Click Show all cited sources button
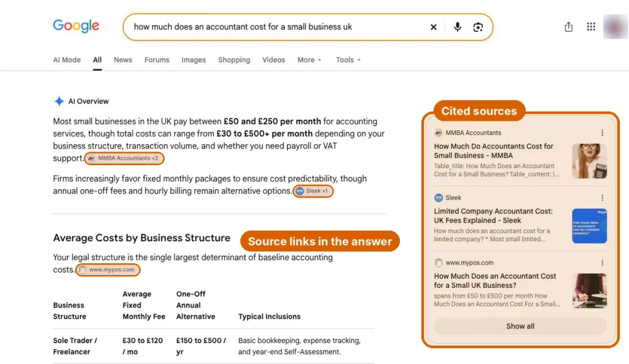Viewport: 629px width, 364px height. pyautogui.click(x=520, y=327)
